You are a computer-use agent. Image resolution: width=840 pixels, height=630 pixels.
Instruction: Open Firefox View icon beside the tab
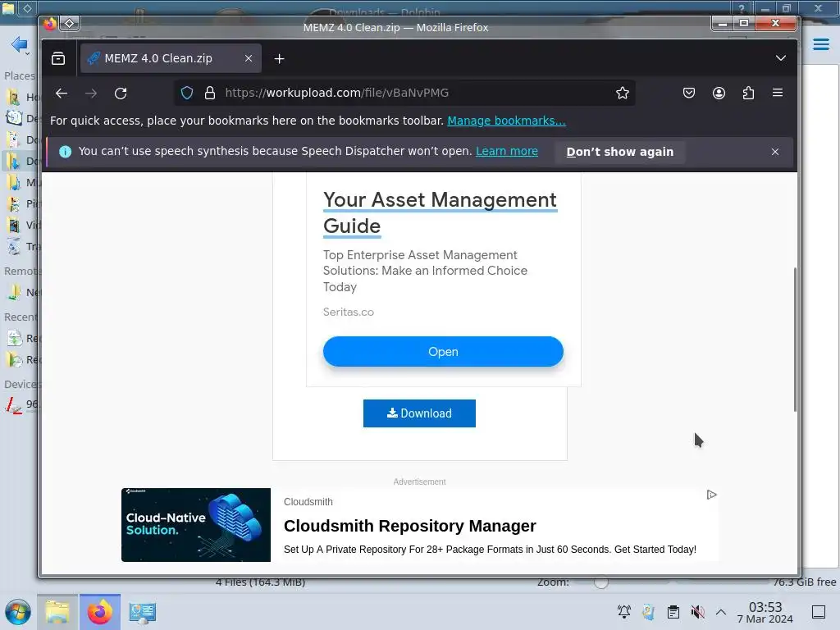(58, 58)
